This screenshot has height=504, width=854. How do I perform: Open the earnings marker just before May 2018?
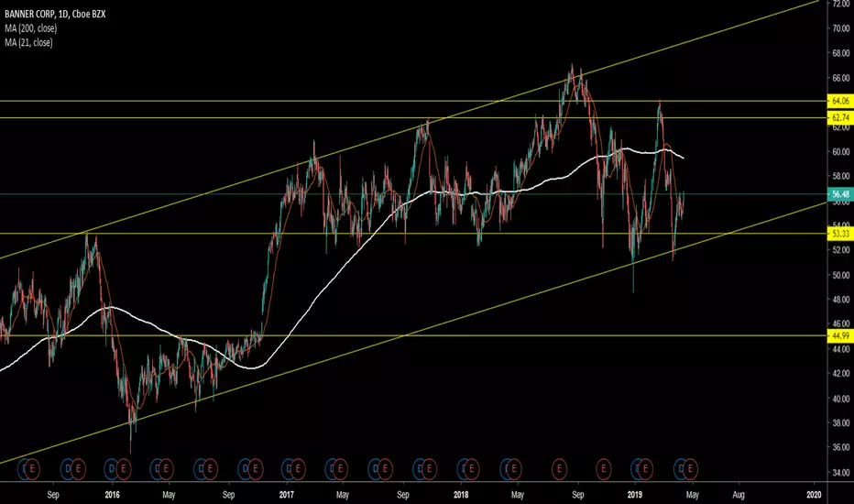tap(514, 468)
